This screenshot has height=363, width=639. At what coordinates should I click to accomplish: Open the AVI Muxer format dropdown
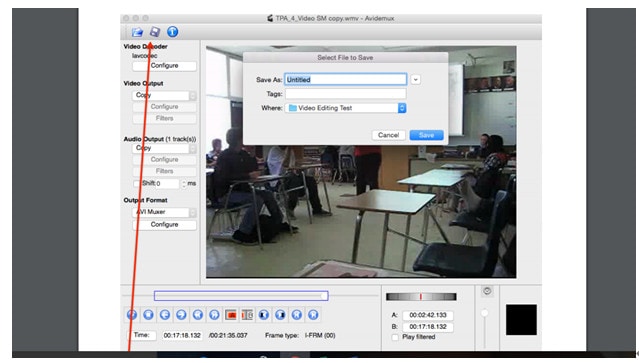[x=164, y=212]
